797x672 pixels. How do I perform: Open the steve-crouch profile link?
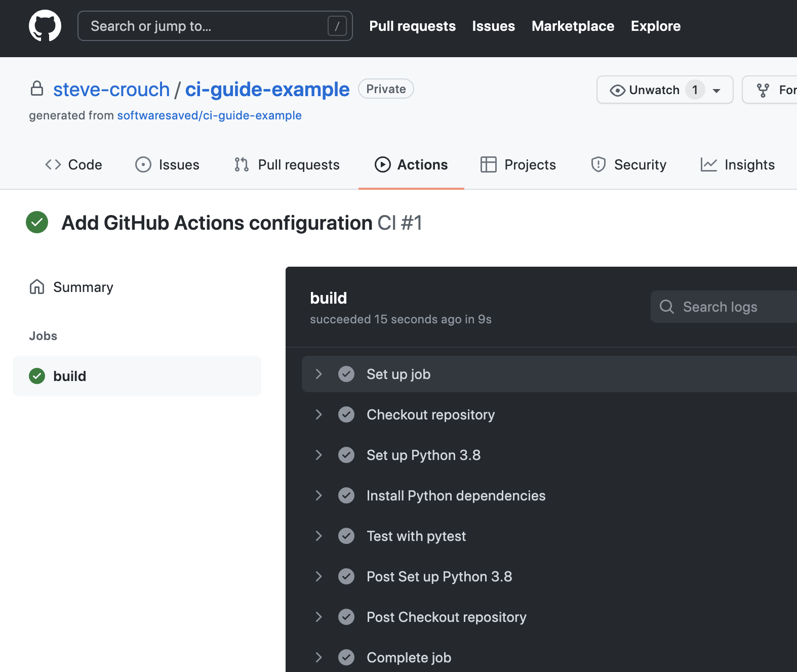[x=111, y=90]
